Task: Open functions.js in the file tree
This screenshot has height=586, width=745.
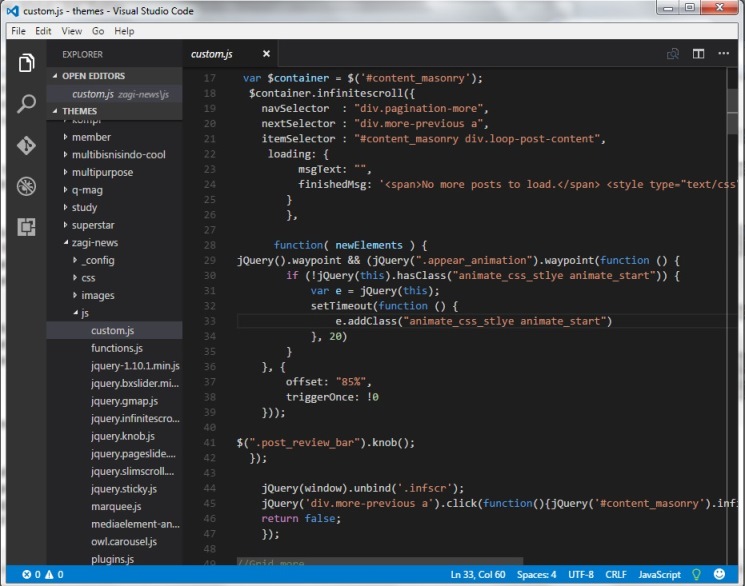Action: (x=118, y=348)
